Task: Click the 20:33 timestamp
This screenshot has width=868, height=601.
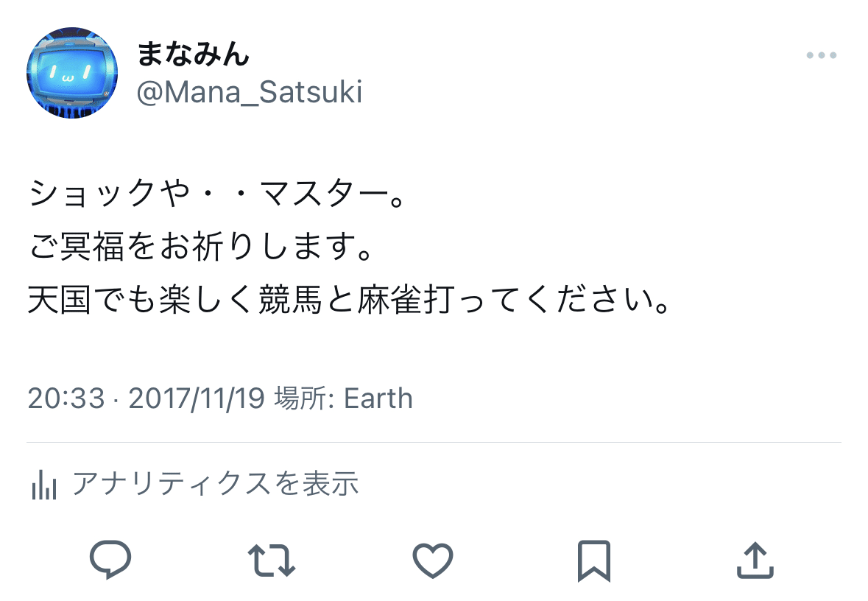Action: coord(66,398)
